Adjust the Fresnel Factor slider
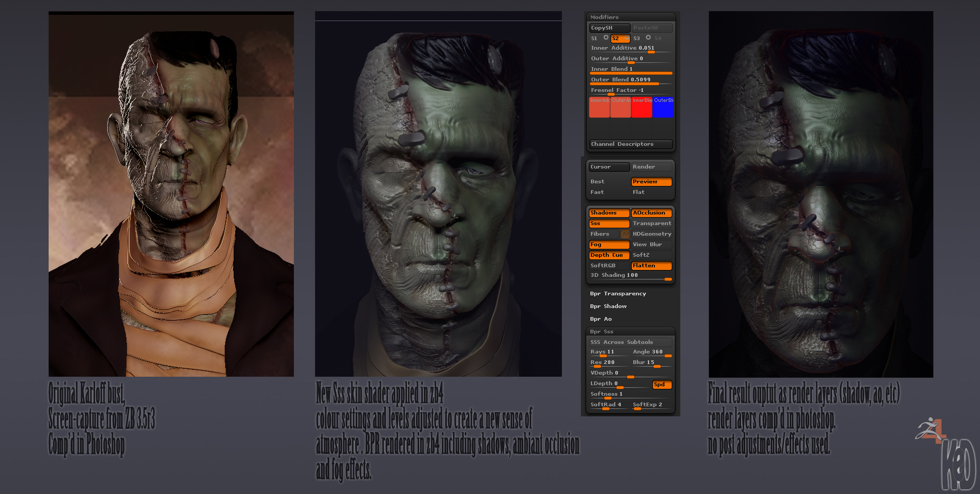Image resolution: width=980 pixels, height=494 pixels. pyautogui.click(x=631, y=91)
